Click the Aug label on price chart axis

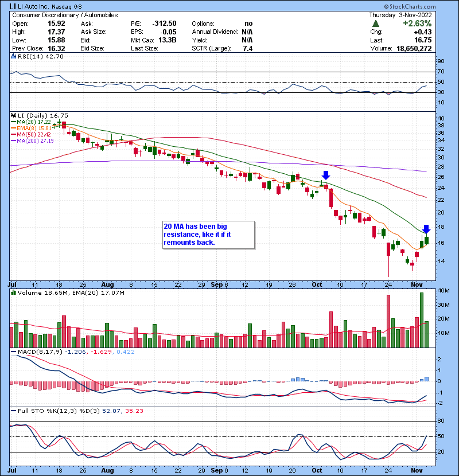coord(107,285)
